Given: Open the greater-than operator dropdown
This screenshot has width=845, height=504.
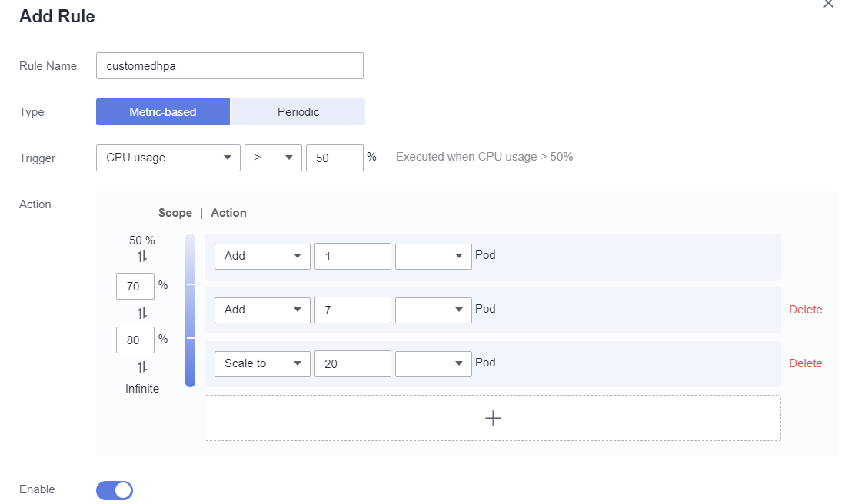Looking at the screenshot, I should pos(273,157).
